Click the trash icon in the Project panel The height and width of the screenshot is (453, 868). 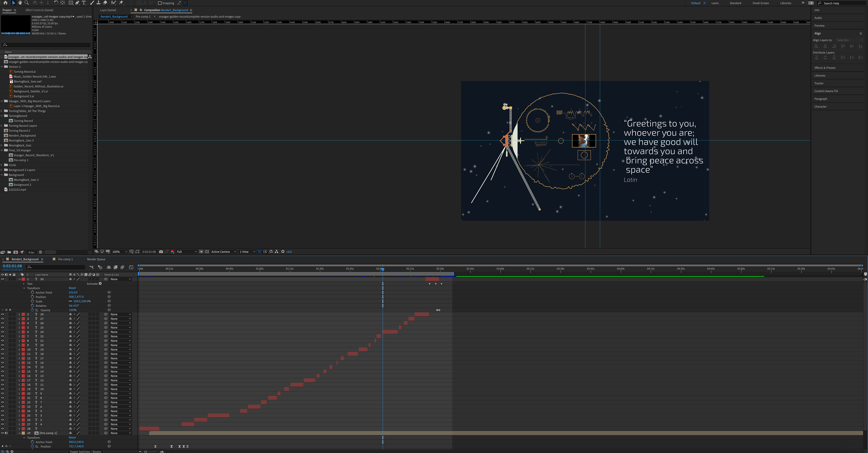[40, 252]
